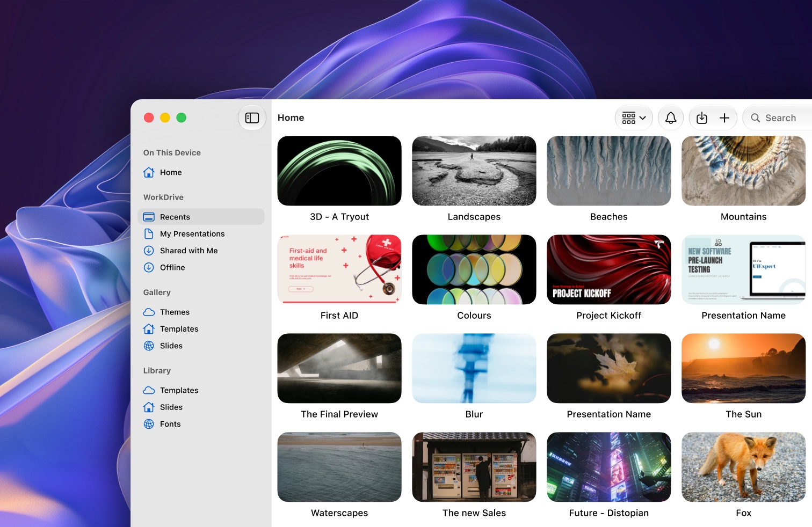Screen dimensions: 812x527
Task: Open the grid view options dropdown
Action: [634, 118]
